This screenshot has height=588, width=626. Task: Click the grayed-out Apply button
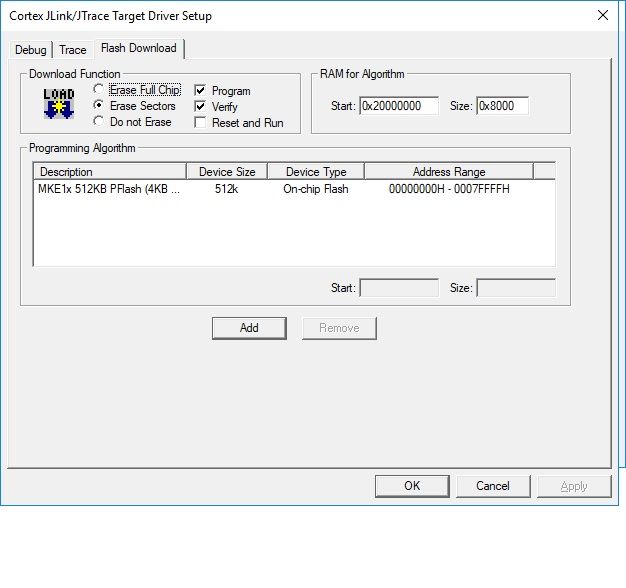574,486
